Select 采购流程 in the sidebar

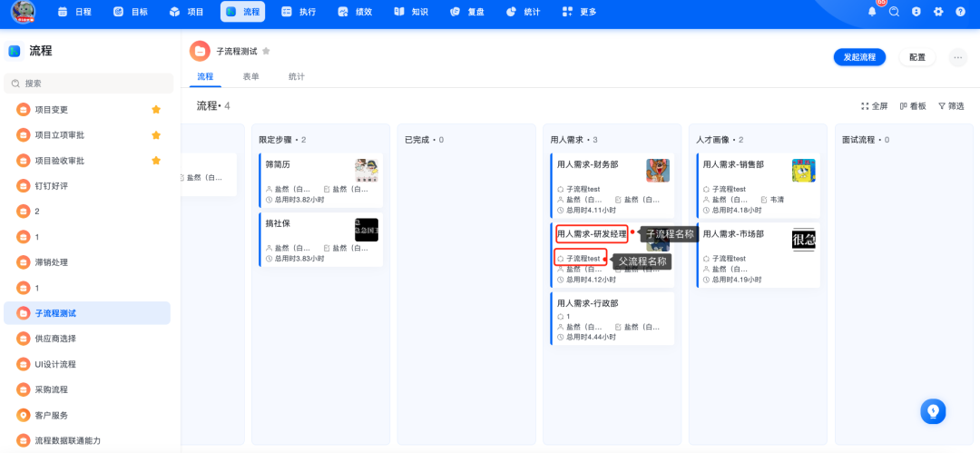coord(87,389)
